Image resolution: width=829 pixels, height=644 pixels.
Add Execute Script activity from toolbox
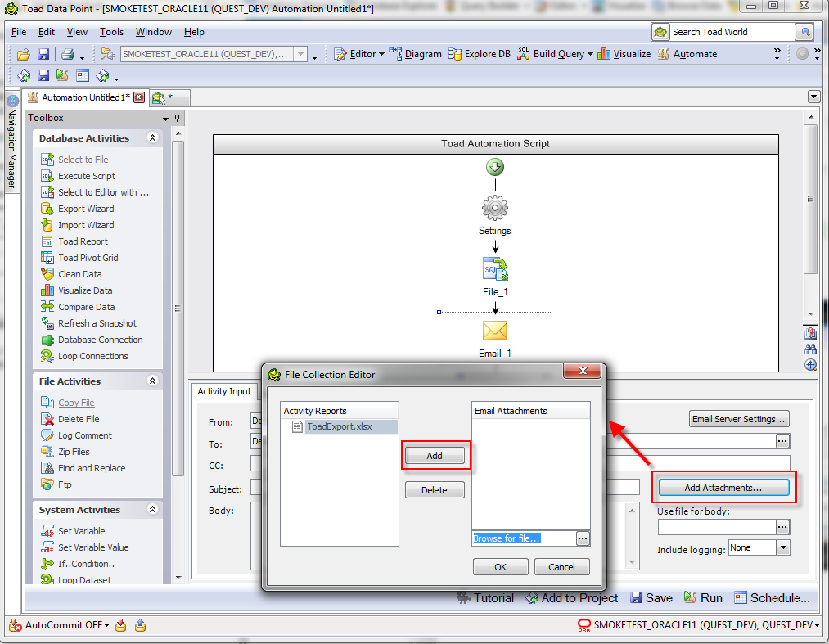pyautogui.click(x=87, y=176)
